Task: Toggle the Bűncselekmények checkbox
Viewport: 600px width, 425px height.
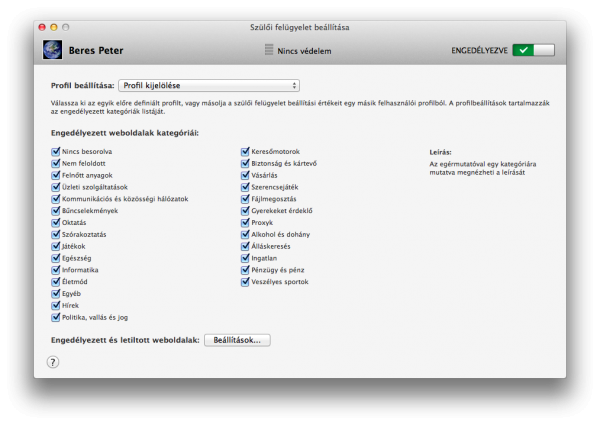Action: [54, 211]
